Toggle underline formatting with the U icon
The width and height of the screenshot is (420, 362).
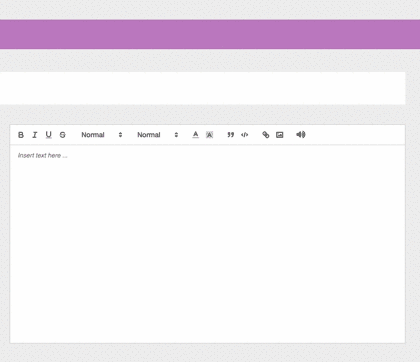(49, 135)
